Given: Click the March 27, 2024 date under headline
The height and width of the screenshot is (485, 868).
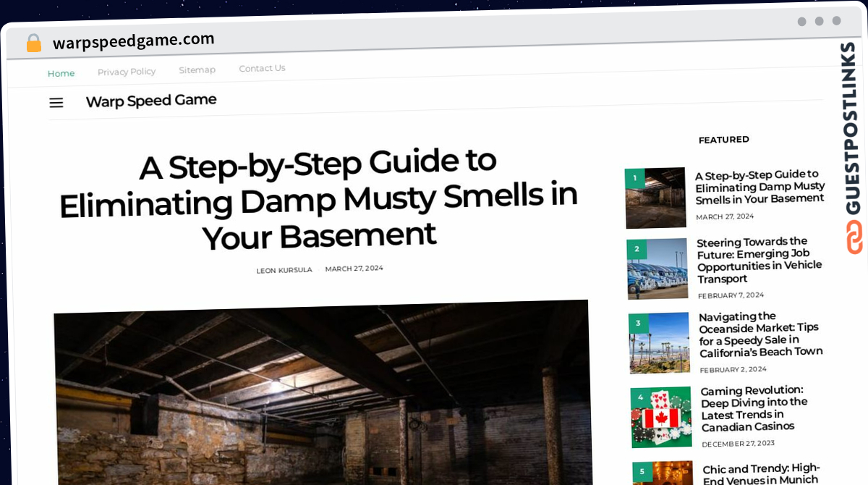Looking at the screenshot, I should point(354,269).
